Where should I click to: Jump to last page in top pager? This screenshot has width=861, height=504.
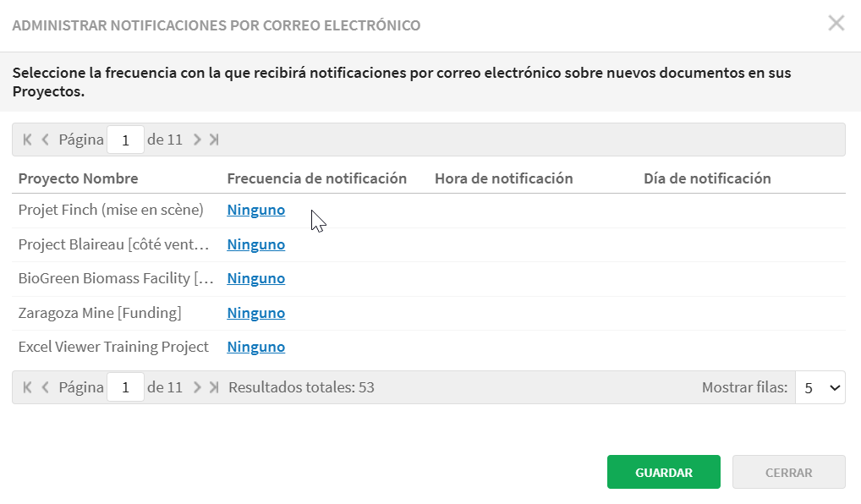click(214, 140)
